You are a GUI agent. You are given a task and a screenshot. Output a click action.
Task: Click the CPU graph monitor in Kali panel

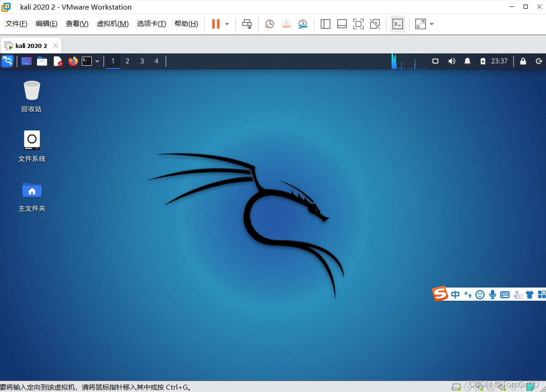[409, 61]
